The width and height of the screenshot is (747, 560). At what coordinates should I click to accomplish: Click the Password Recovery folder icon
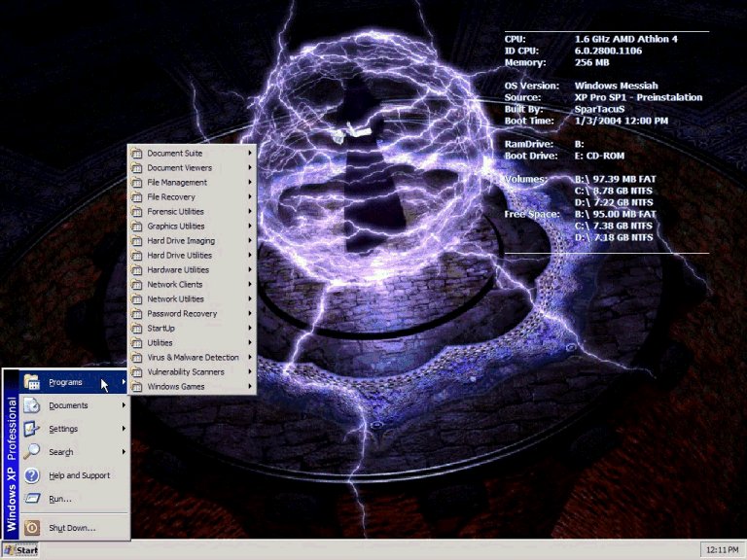click(x=137, y=314)
